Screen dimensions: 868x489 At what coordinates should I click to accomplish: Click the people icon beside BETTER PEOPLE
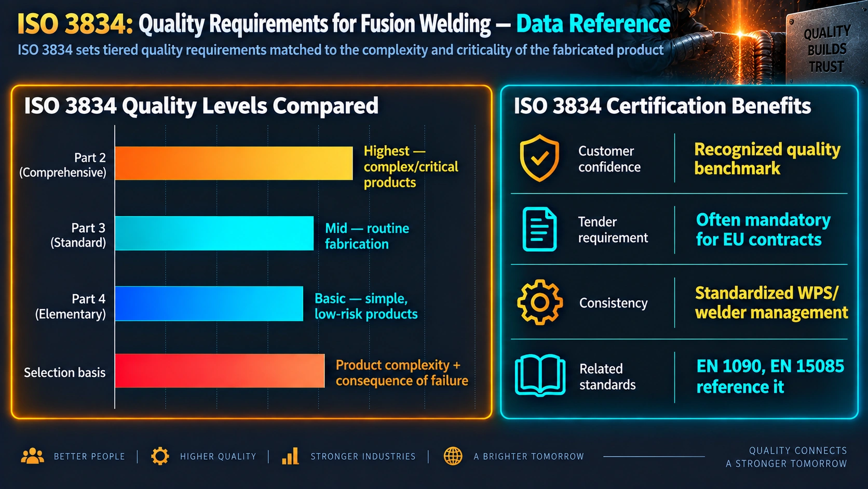(x=32, y=456)
